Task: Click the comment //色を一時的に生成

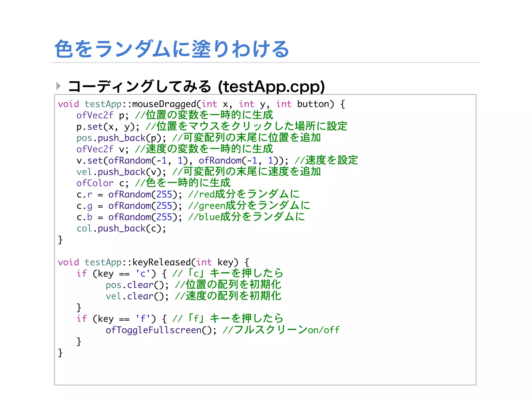Action: pos(183,183)
